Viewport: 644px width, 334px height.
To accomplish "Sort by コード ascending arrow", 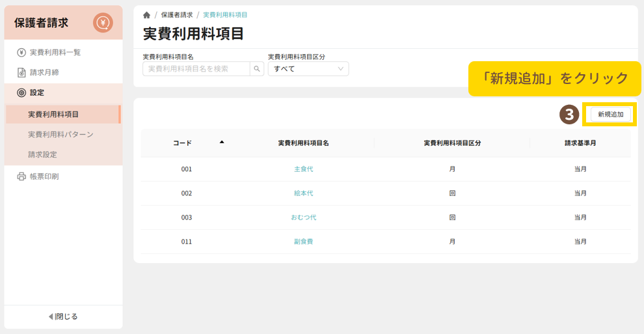I will [x=222, y=142].
